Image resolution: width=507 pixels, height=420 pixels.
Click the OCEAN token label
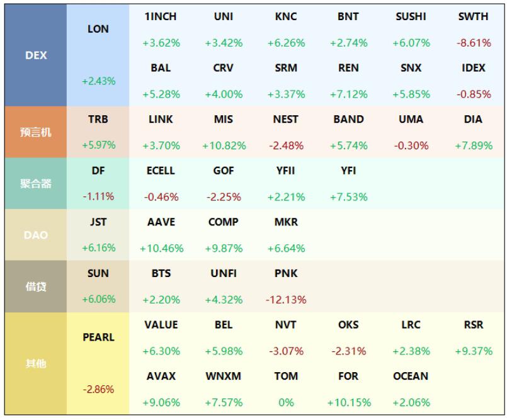coord(411,376)
